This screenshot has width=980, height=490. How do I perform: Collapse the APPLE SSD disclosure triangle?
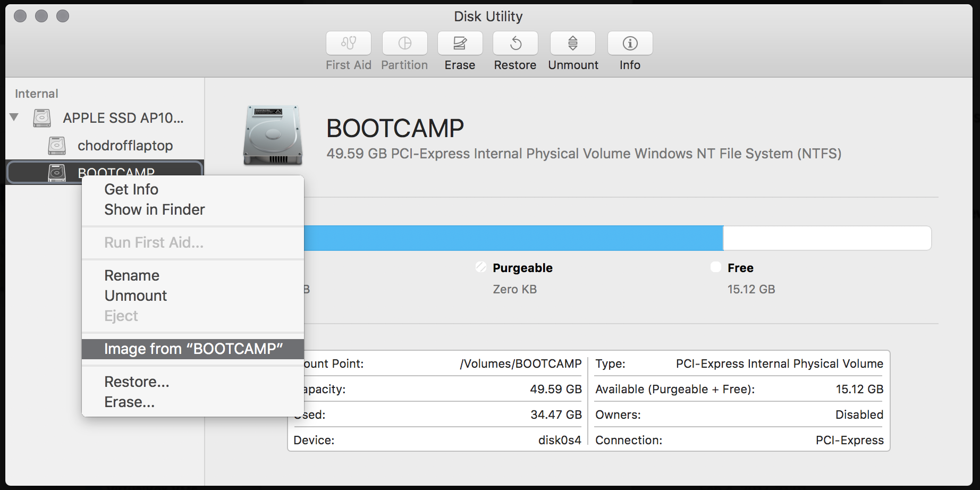pyautogui.click(x=14, y=117)
